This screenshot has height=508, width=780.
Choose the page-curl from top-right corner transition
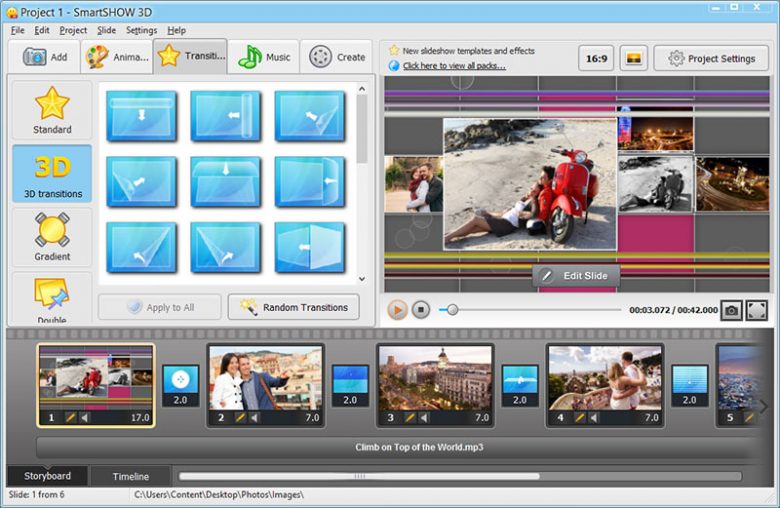coord(309,116)
